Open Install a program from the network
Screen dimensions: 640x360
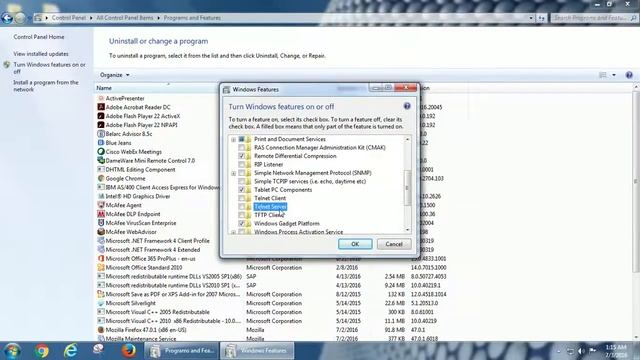[x=46, y=86]
